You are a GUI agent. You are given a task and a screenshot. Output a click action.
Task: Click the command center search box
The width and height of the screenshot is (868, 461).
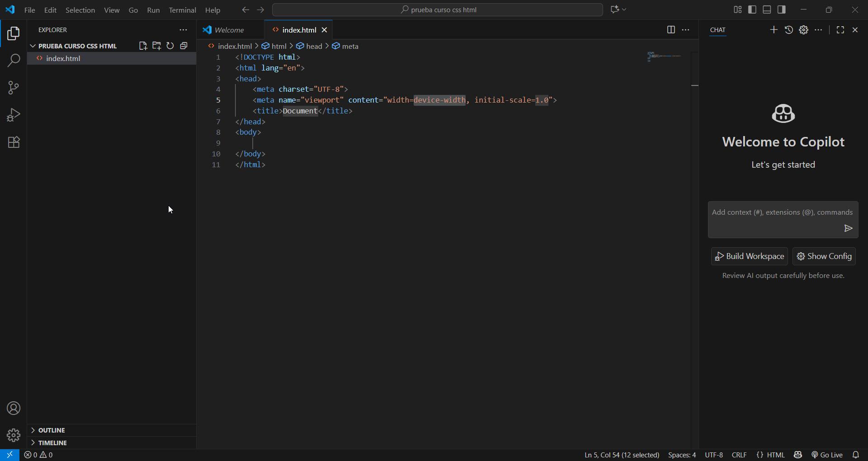tap(438, 9)
